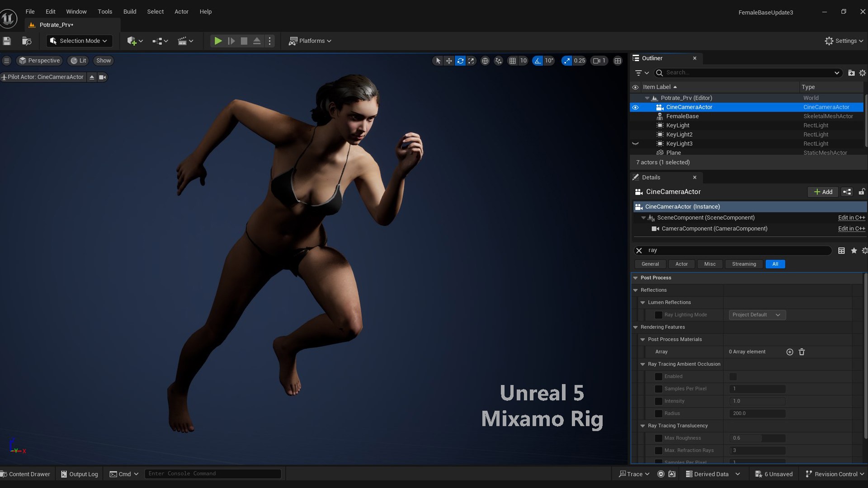Delete all Post Process Materials array elements

[x=802, y=352]
